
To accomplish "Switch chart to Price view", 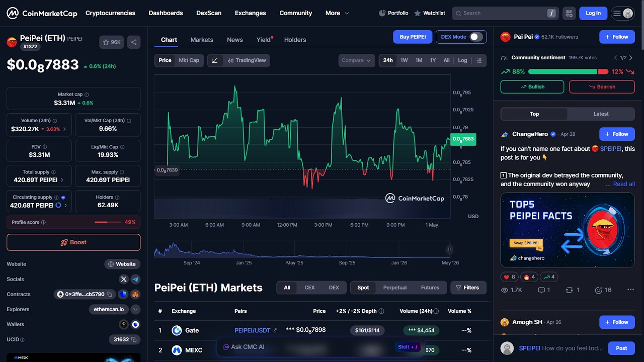I will click(165, 60).
